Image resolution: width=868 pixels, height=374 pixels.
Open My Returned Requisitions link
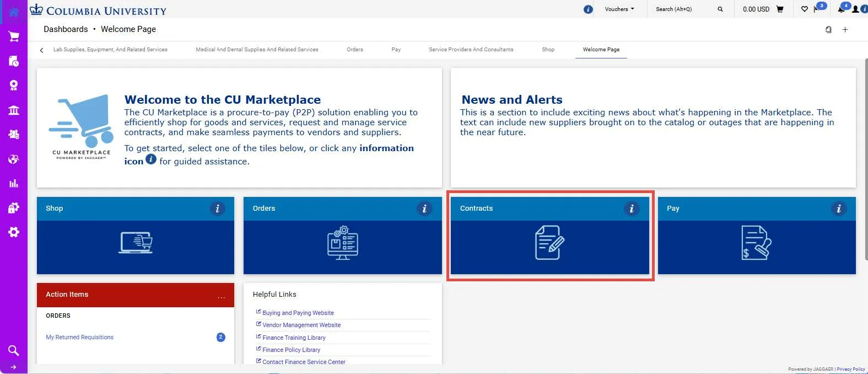coord(79,337)
